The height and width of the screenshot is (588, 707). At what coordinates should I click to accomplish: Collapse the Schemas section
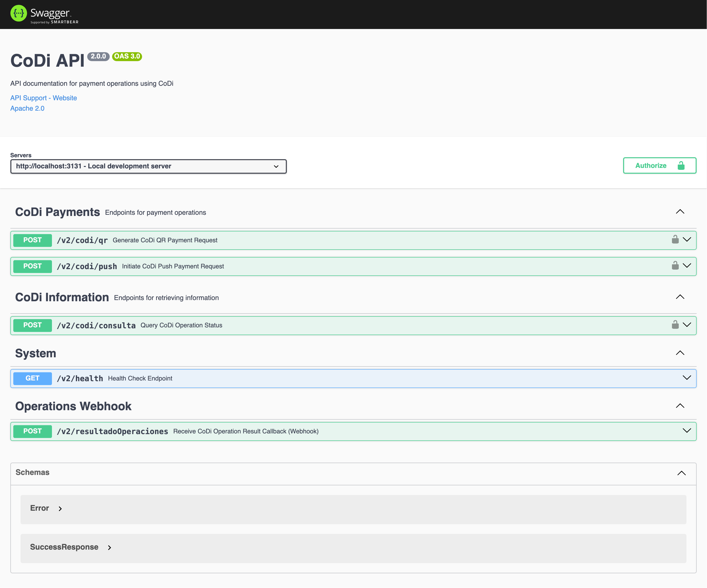click(681, 473)
